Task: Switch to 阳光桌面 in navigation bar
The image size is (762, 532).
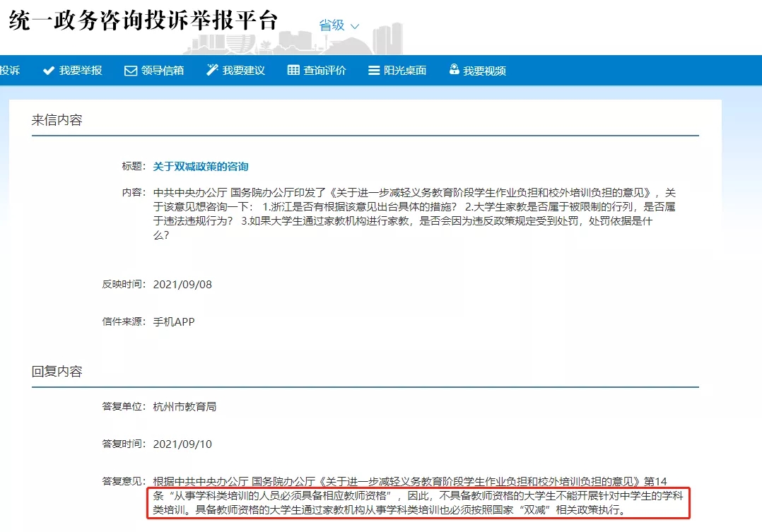Action: tap(397, 71)
